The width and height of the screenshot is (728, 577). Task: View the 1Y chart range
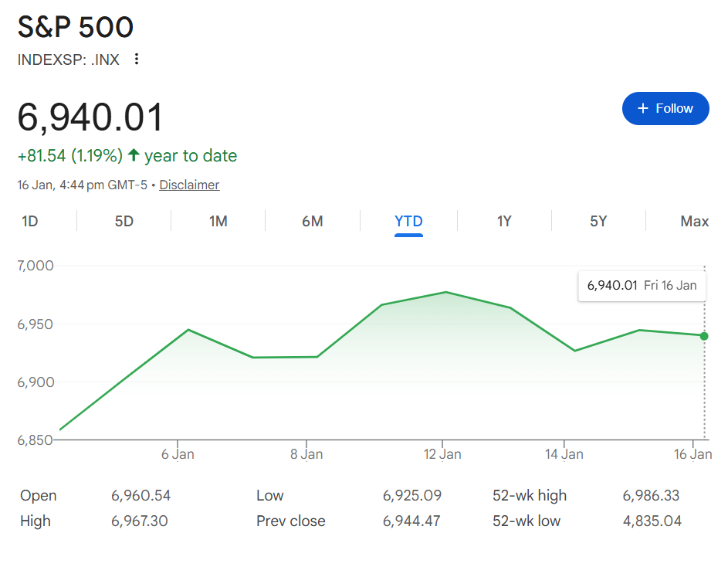(504, 222)
